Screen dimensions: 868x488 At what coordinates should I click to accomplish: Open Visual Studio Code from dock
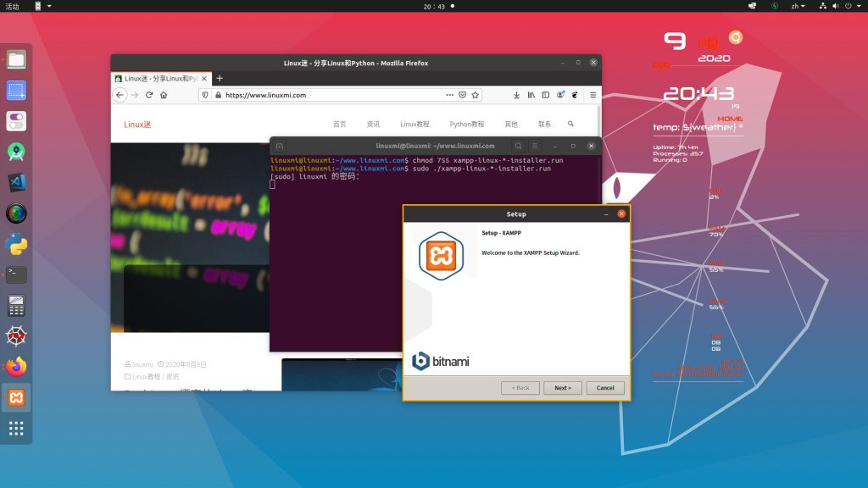click(16, 183)
